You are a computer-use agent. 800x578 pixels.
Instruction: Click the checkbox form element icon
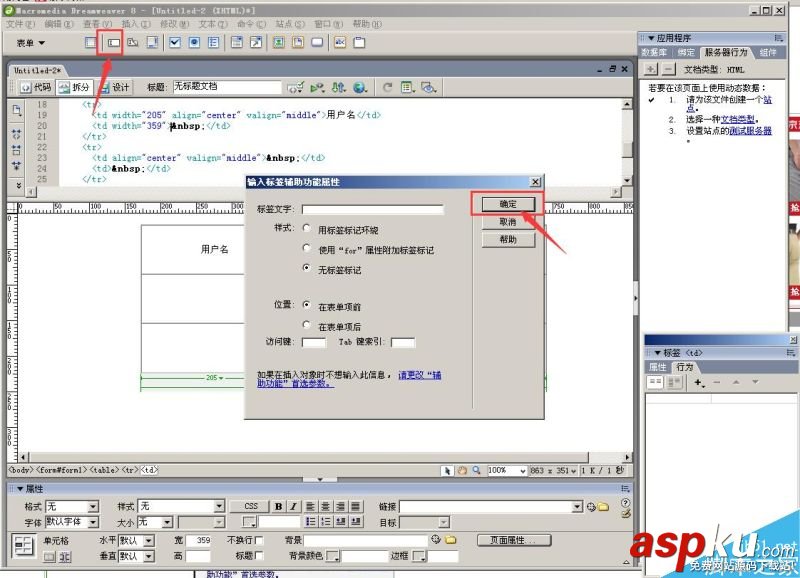[x=175, y=43]
